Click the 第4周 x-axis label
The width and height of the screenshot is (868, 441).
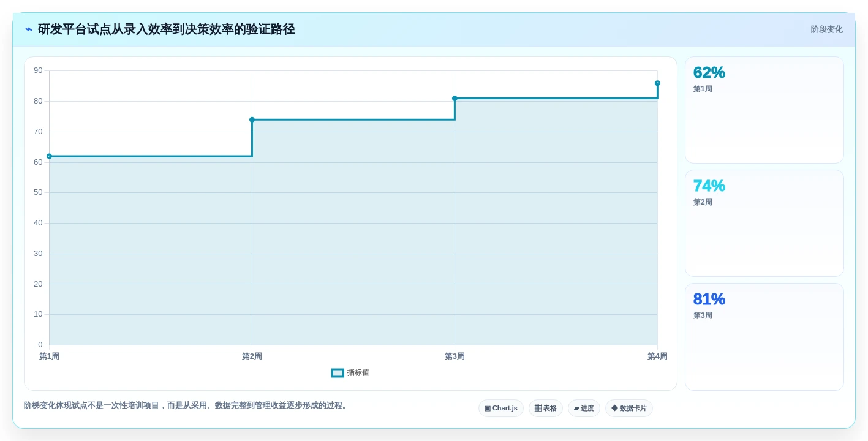(657, 356)
